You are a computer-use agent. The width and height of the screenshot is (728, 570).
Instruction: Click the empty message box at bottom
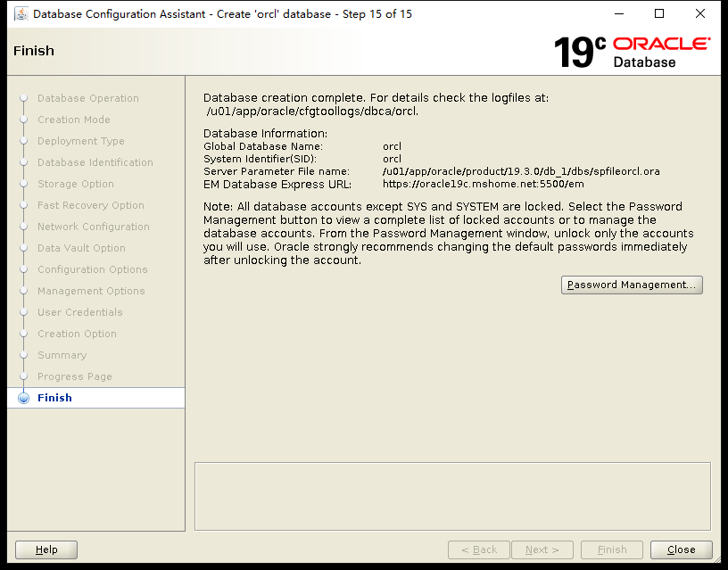(x=452, y=496)
